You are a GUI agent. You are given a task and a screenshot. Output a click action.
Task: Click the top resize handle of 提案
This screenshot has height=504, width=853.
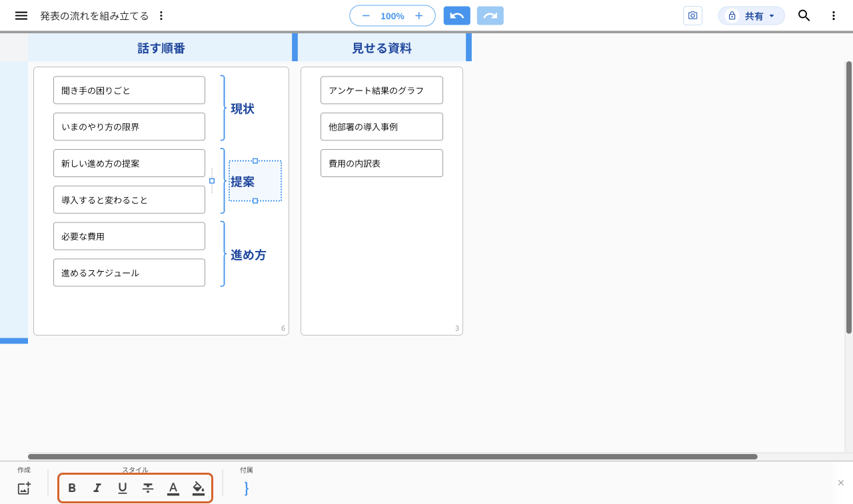(x=255, y=161)
